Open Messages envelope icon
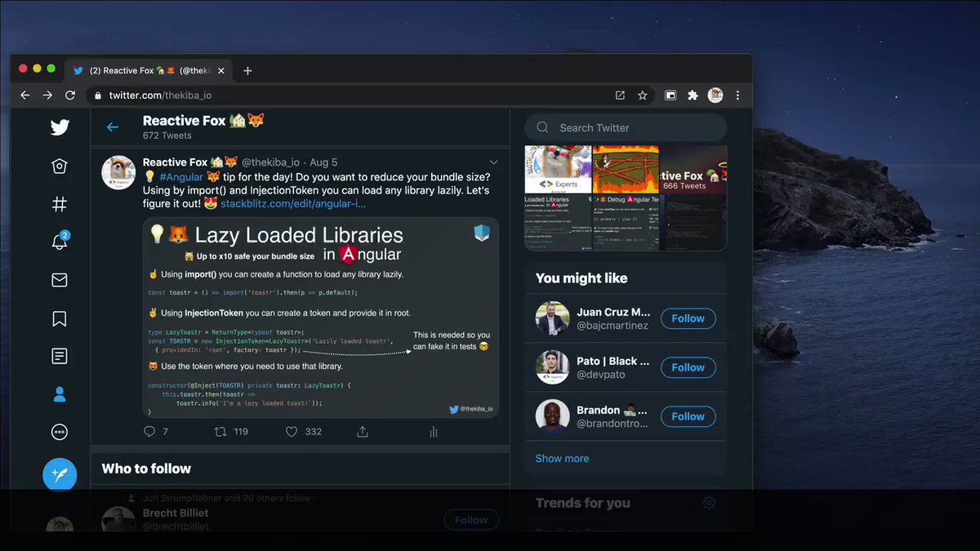 pyautogui.click(x=60, y=280)
